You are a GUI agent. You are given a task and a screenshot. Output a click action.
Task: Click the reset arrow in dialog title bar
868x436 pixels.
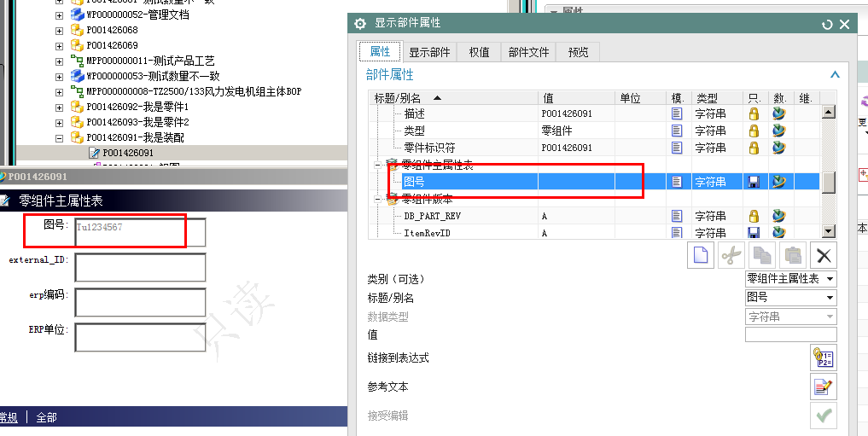point(827,24)
